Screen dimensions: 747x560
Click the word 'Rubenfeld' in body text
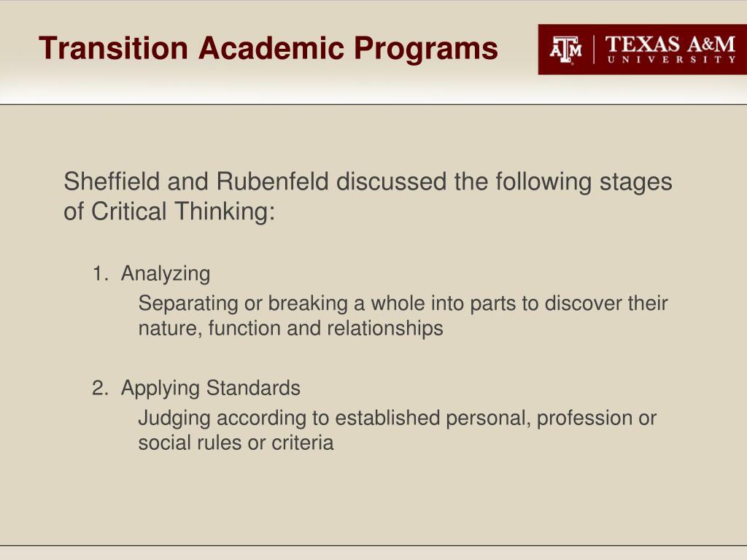[x=273, y=182]
